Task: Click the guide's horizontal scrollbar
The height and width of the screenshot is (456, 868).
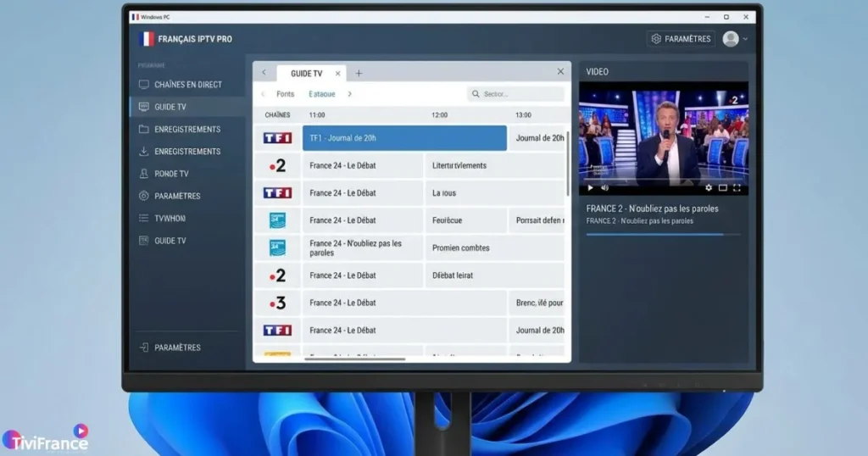Action: coord(355,359)
